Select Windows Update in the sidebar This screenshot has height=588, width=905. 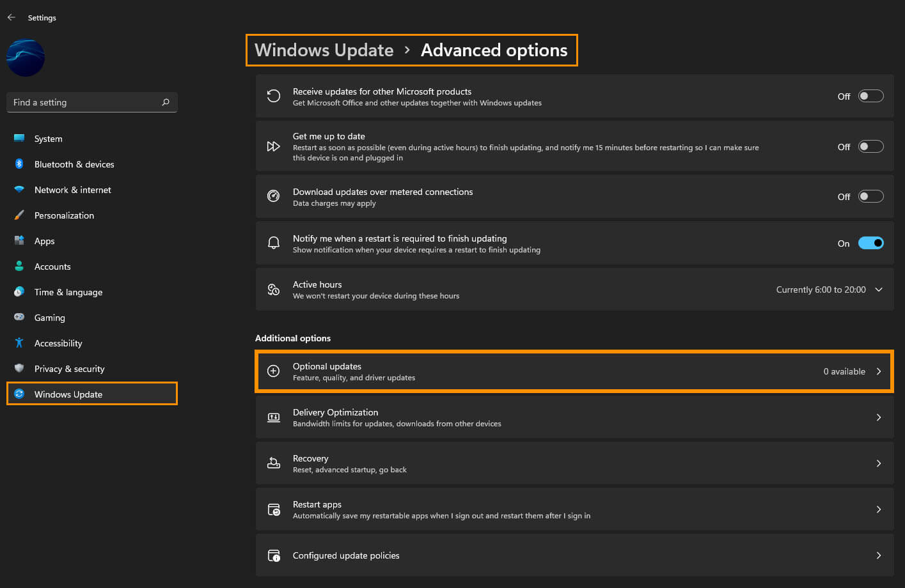pyautogui.click(x=92, y=394)
